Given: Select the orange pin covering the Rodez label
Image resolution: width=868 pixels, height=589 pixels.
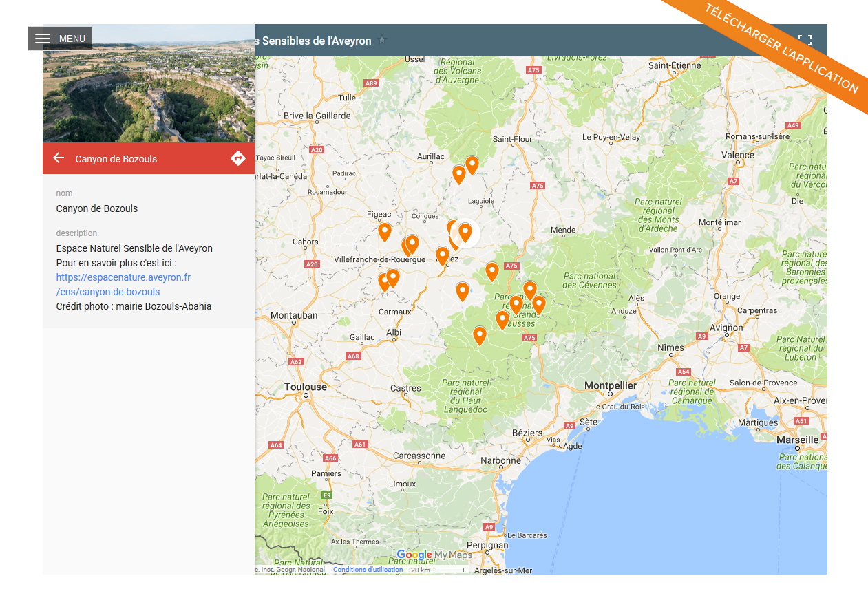Looking at the screenshot, I should 443,257.
